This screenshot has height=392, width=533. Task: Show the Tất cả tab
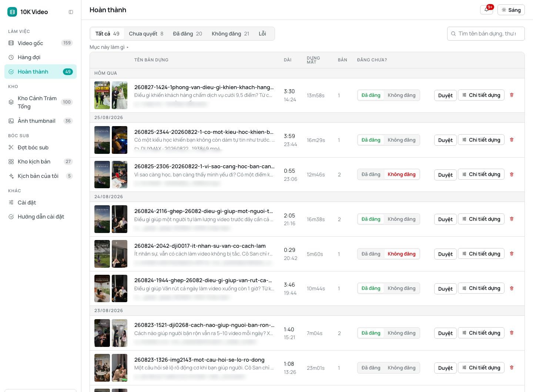coord(107,34)
